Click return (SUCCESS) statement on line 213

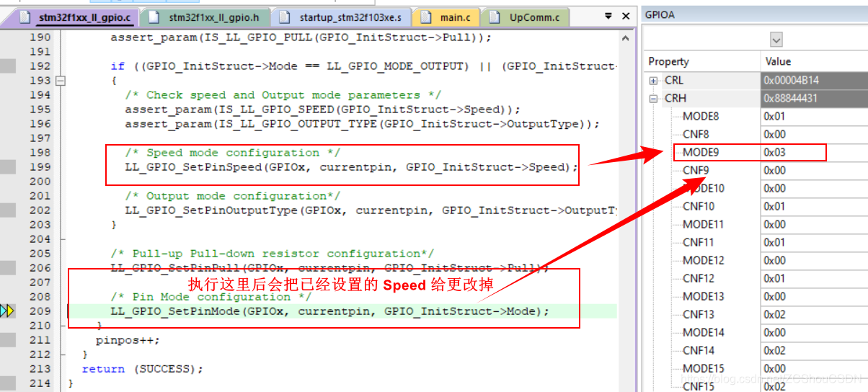click(x=143, y=369)
